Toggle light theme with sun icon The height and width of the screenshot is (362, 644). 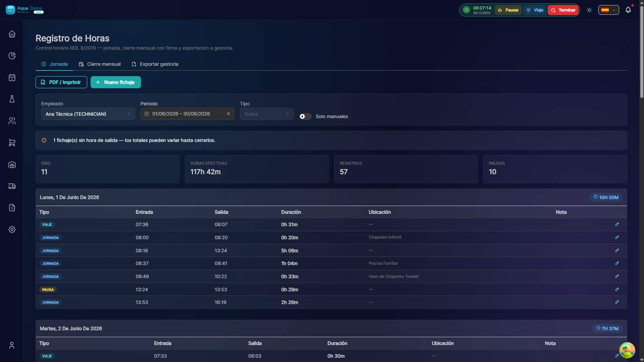(x=589, y=10)
